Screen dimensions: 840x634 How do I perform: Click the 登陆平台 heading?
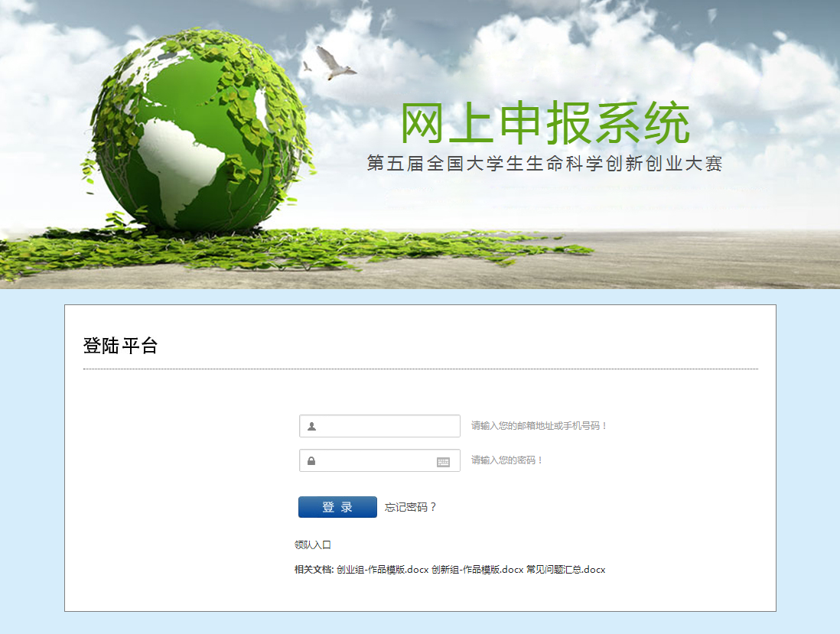click(120, 346)
